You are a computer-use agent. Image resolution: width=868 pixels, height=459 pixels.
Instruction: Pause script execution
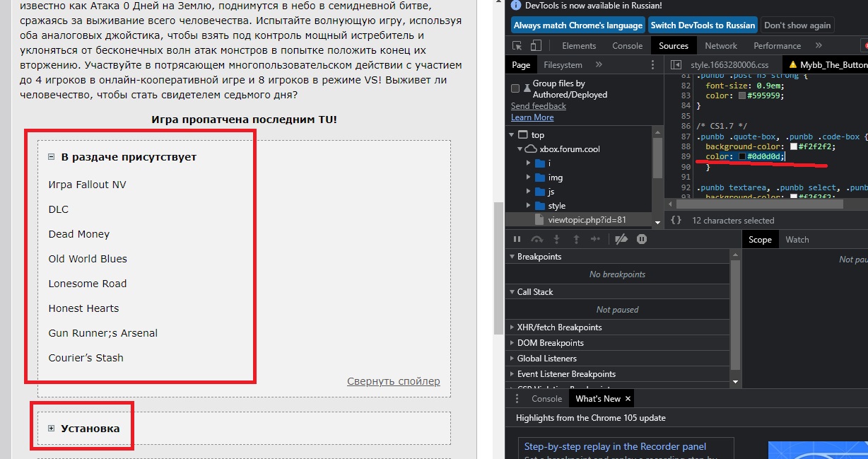tap(517, 240)
